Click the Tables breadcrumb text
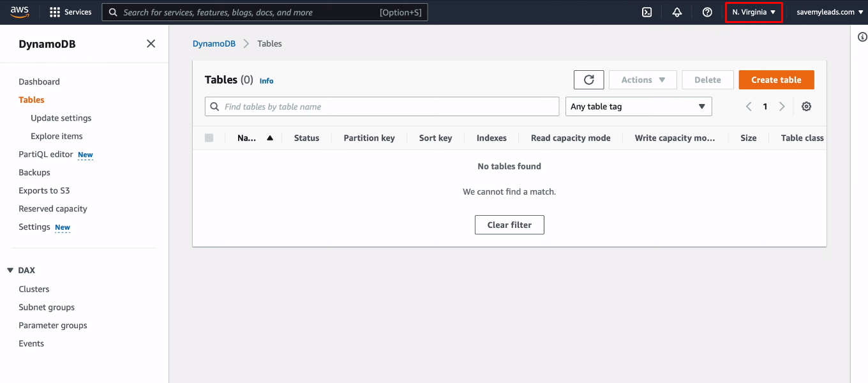868x383 pixels. tap(269, 43)
